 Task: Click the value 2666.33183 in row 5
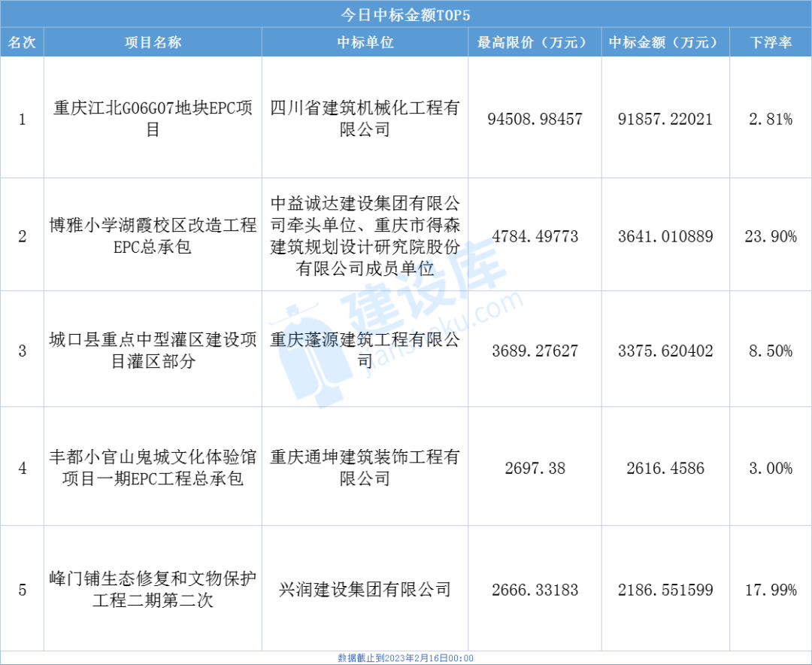(535, 591)
